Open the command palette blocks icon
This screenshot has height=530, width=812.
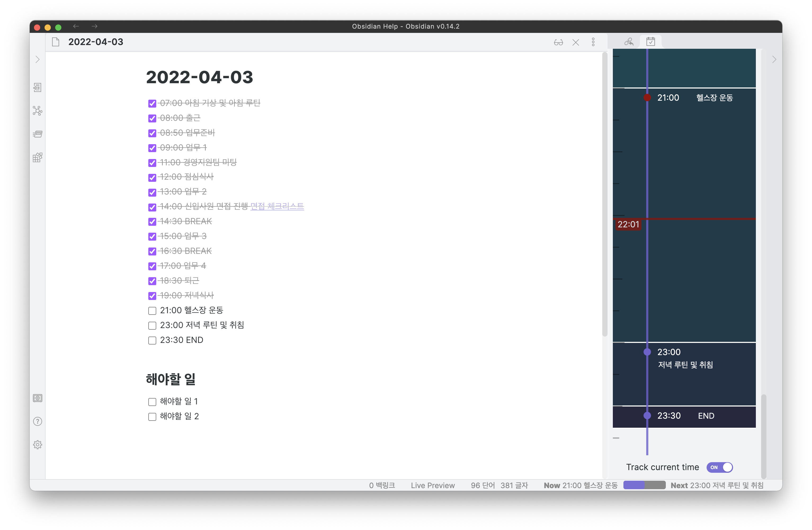coord(38,157)
